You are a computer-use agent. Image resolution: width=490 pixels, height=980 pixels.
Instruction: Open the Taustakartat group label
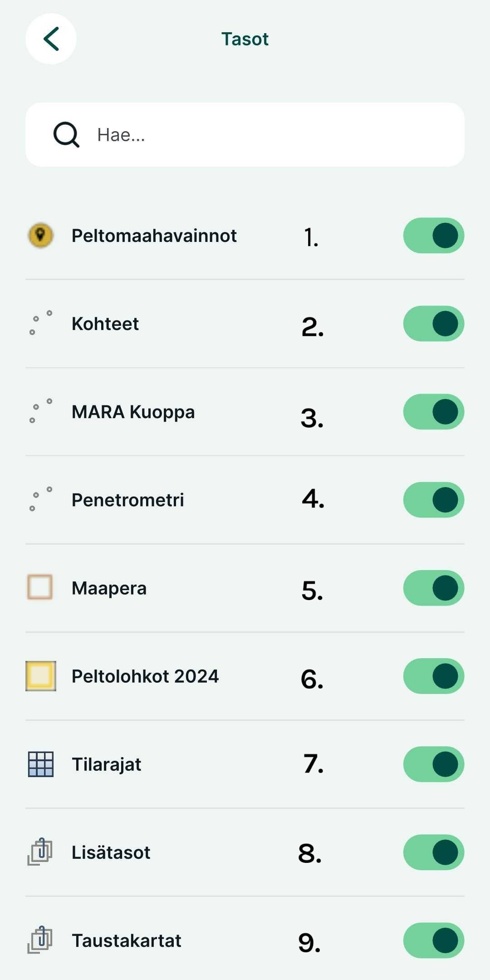(x=127, y=941)
